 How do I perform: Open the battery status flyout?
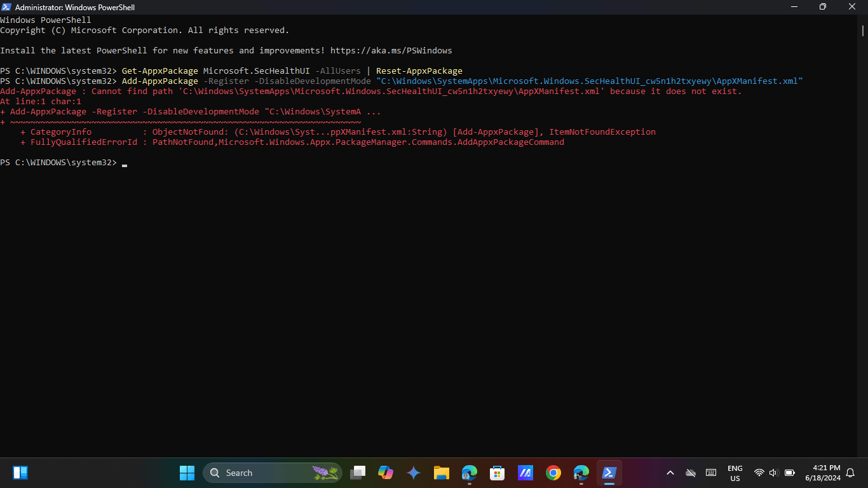coord(790,473)
